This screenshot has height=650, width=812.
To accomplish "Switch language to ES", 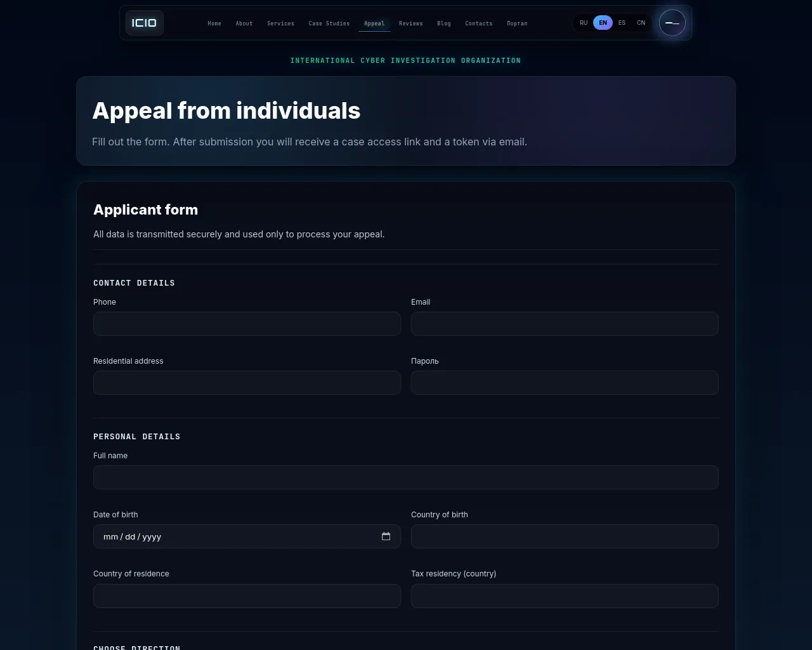I will click(x=622, y=23).
